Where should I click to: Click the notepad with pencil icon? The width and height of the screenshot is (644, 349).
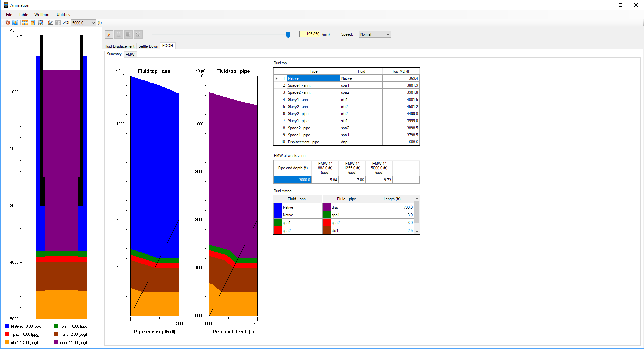(x=41, y=23)
